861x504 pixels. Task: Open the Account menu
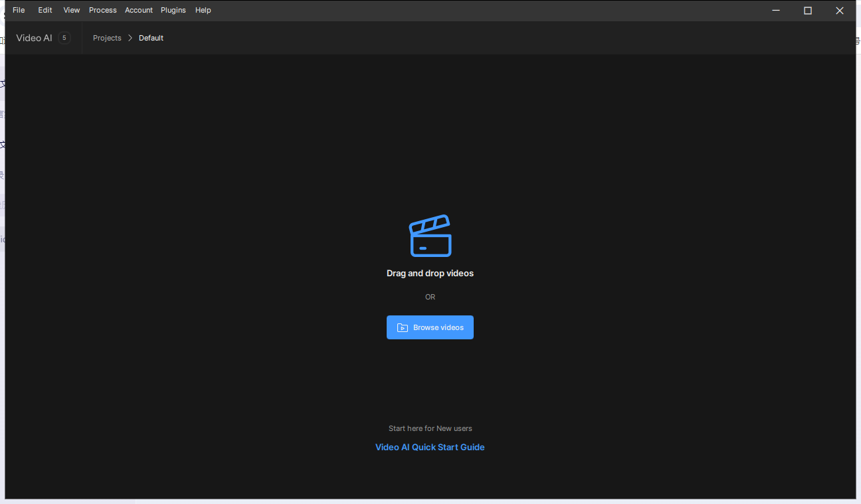coord(139,10)
